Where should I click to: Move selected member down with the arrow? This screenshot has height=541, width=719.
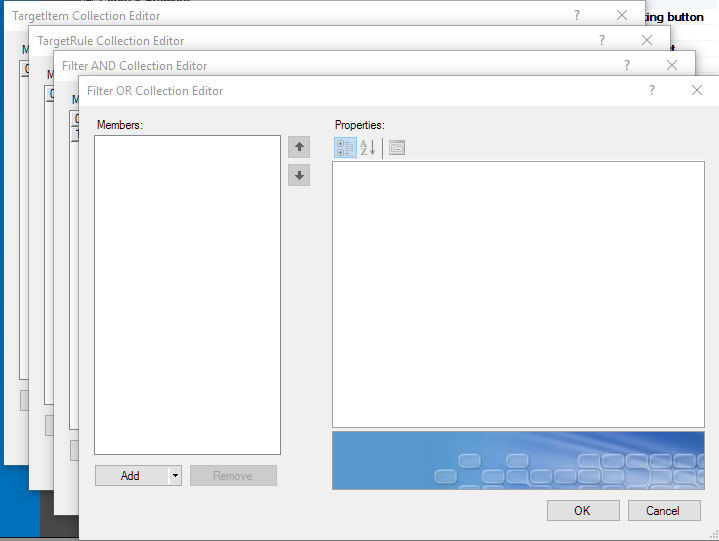point(299,176)
